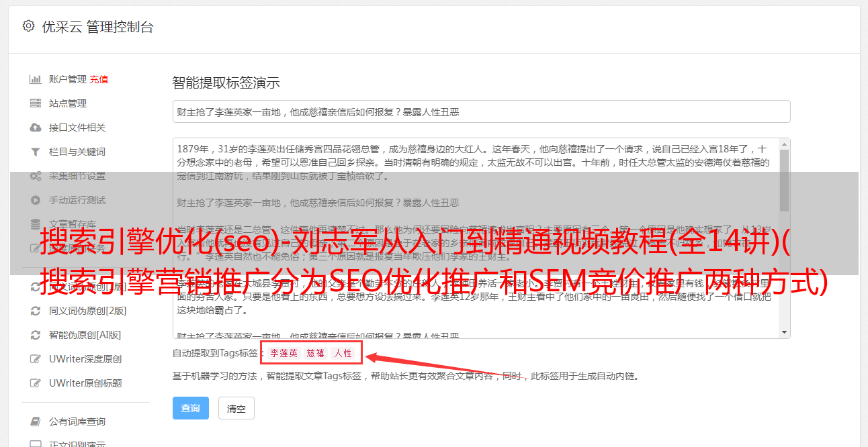This screenshot has width=868, height=447.
Task: Click the cloud upload icon for 接口文件相关
Action: 35,128
